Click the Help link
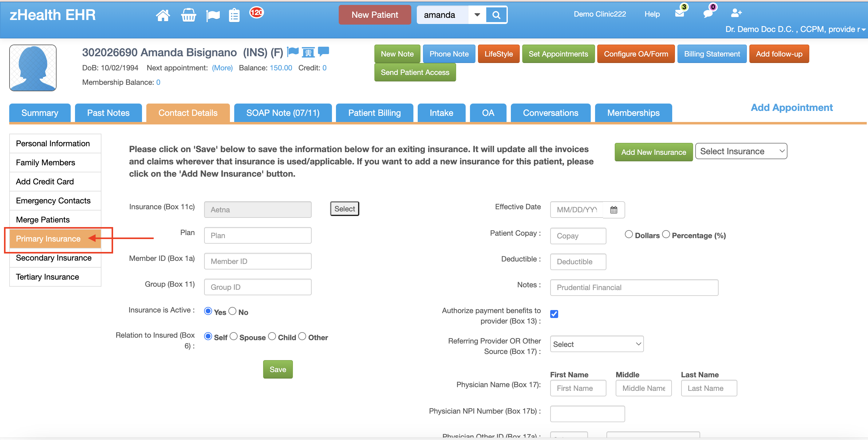Viewport: 868px width, 440px height. tap(652, 14)
